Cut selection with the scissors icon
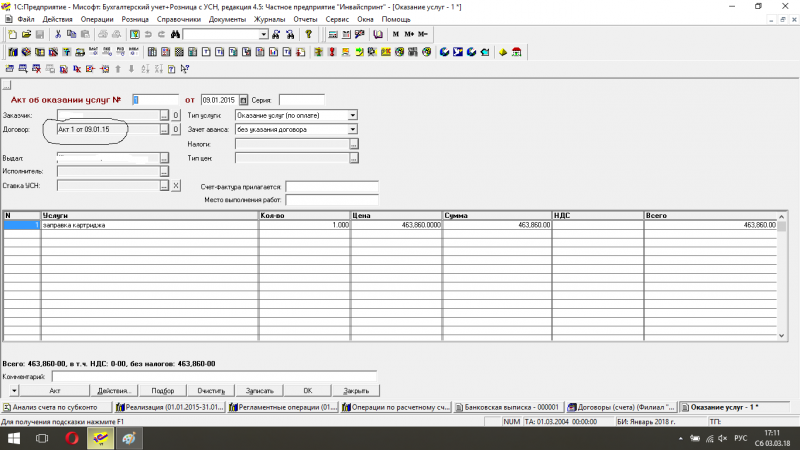The image size is (800, 450). click(58, 34)
